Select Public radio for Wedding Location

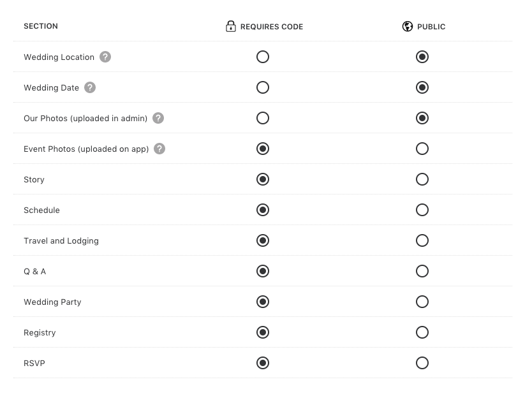click(x=422, y=57)
